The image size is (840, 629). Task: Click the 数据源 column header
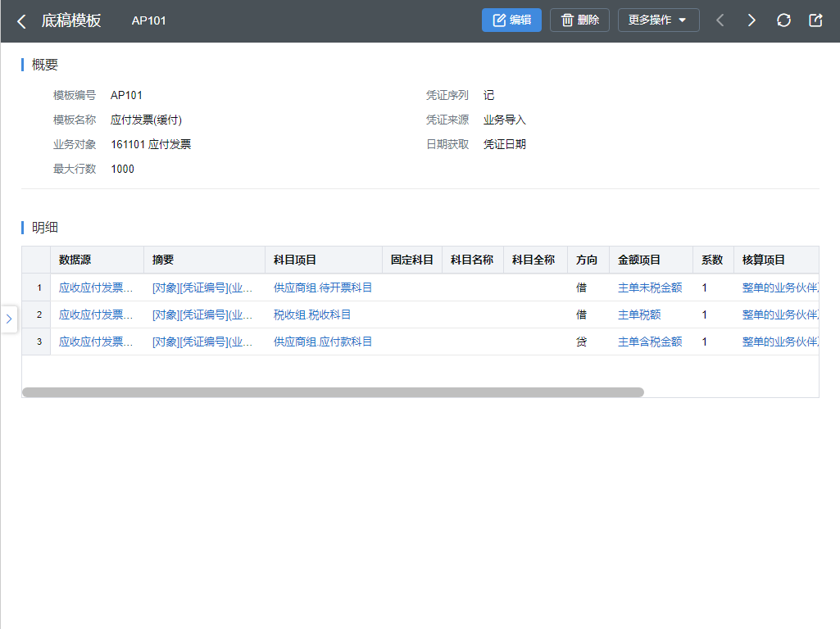[x=97, y=260]
